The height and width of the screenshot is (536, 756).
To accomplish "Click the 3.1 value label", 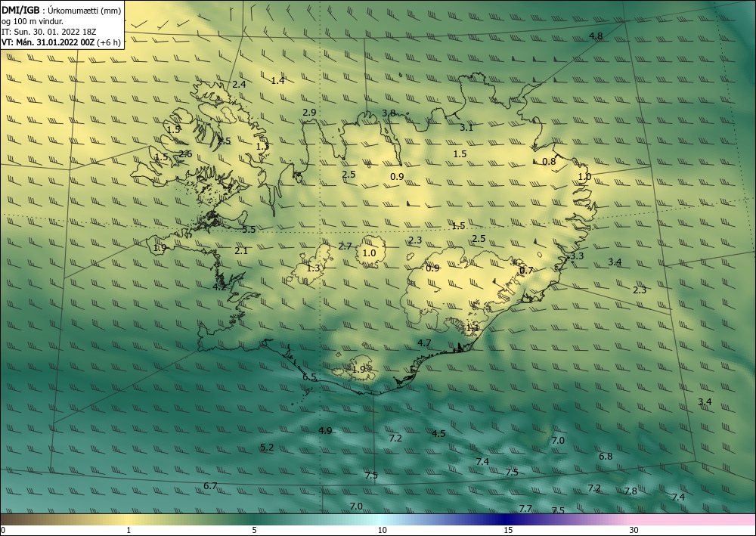I will [466, 128].
